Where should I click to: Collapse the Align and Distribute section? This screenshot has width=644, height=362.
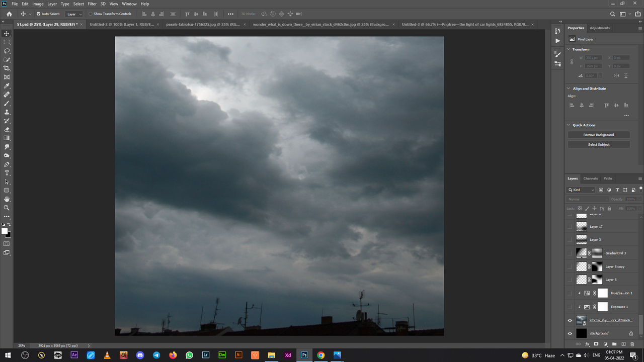pos(569,88)
